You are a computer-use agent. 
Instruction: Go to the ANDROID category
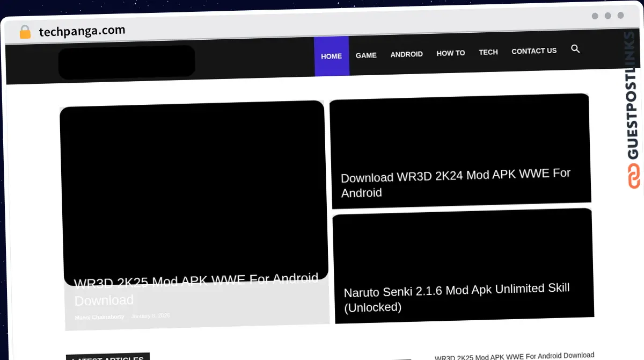point(406,54)
